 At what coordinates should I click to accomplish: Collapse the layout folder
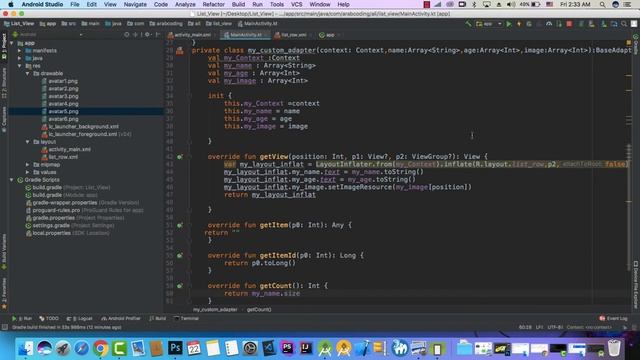27,142
